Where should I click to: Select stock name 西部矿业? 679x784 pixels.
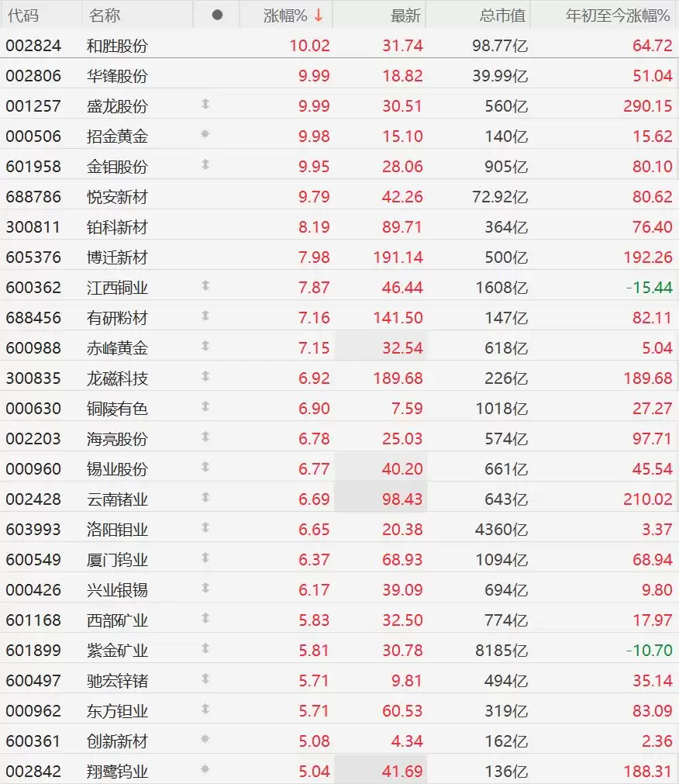tap(117, 620)
